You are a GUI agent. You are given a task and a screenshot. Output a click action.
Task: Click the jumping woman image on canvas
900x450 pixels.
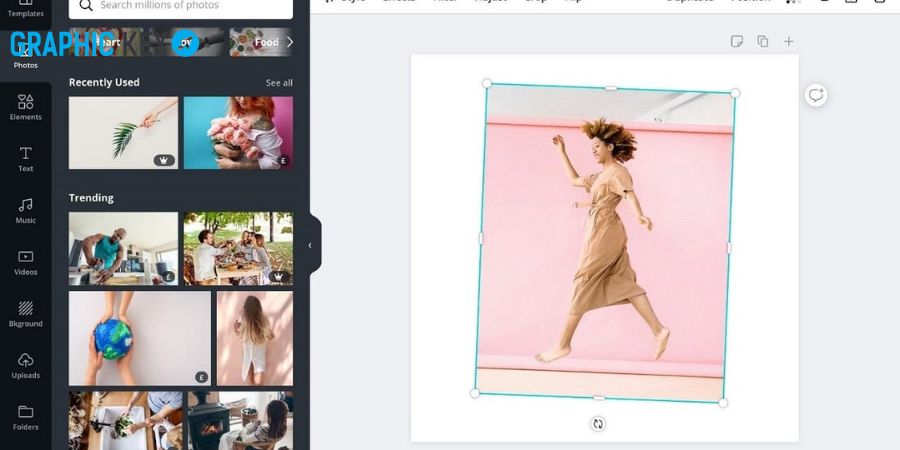pyautogui.click(x=605, y=243)
